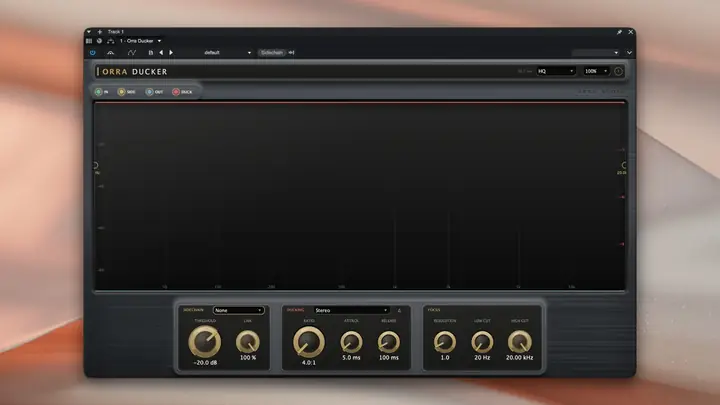
Task: Pin the plugin window
Action: pyautogui.click(x=619, y=32)
